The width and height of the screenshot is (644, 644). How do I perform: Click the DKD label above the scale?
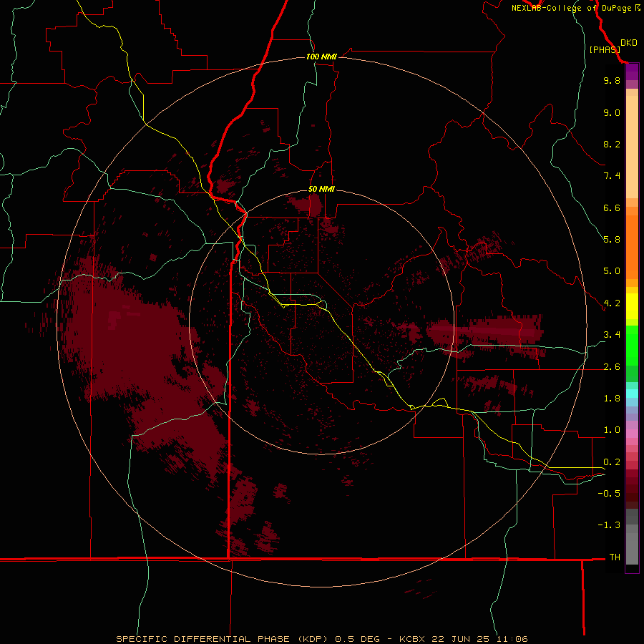628,43
